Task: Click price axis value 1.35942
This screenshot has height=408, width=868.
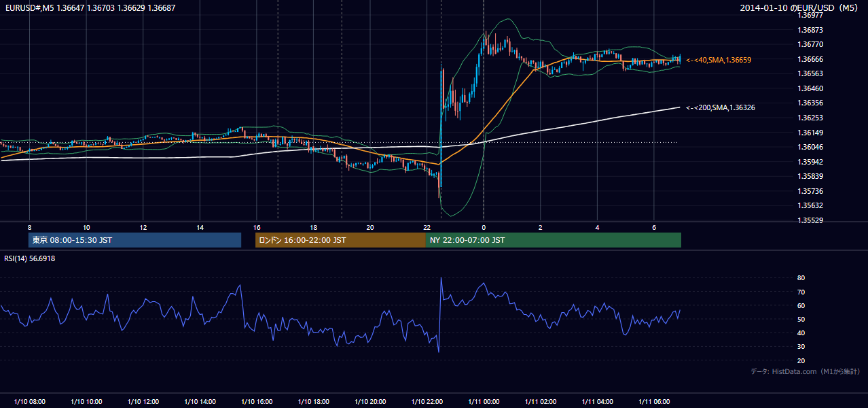Action: coord(810,162)
